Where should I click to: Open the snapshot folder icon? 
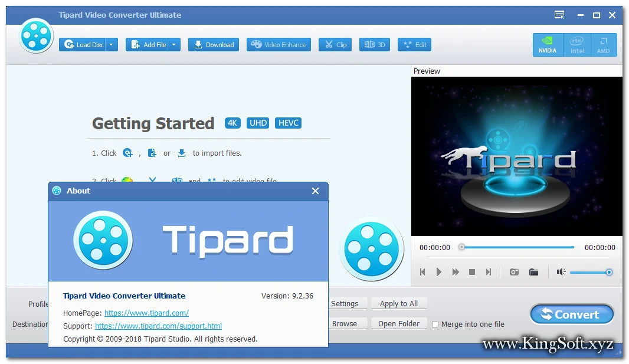pos(533,272)
